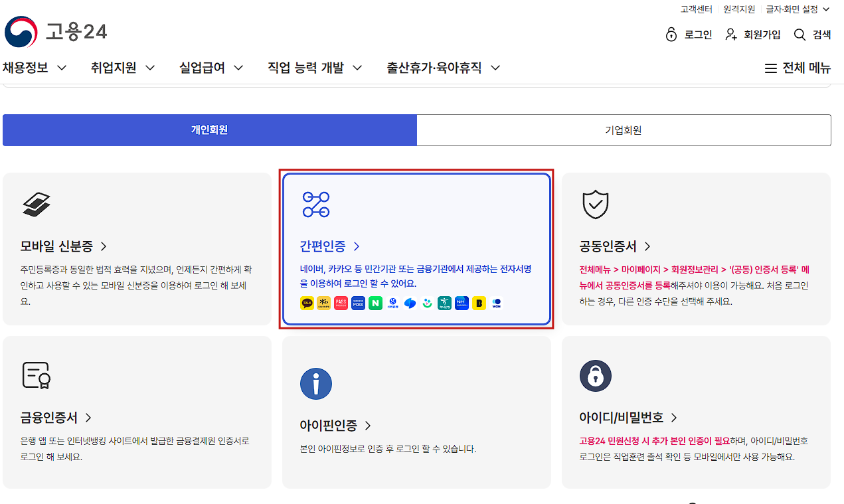Click the padlock icon above 아이디/비밀번호
The width and height of the screenshot is (844, 504).
pos(596,376)
